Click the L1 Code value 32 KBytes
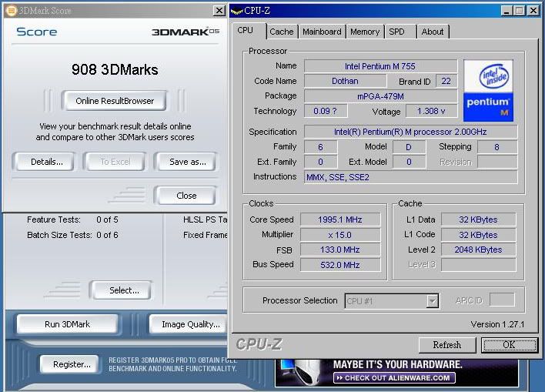Screen dimensions: 545x392 click(x=478, y=235)
